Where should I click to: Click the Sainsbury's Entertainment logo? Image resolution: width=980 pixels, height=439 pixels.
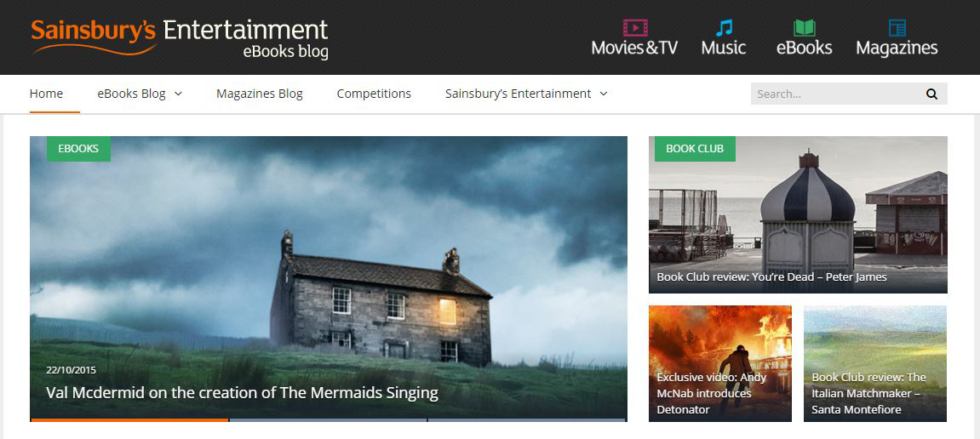coord(180,37)
